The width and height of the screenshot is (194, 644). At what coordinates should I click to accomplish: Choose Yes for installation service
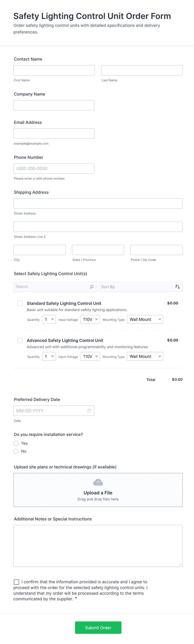[16, 443]
